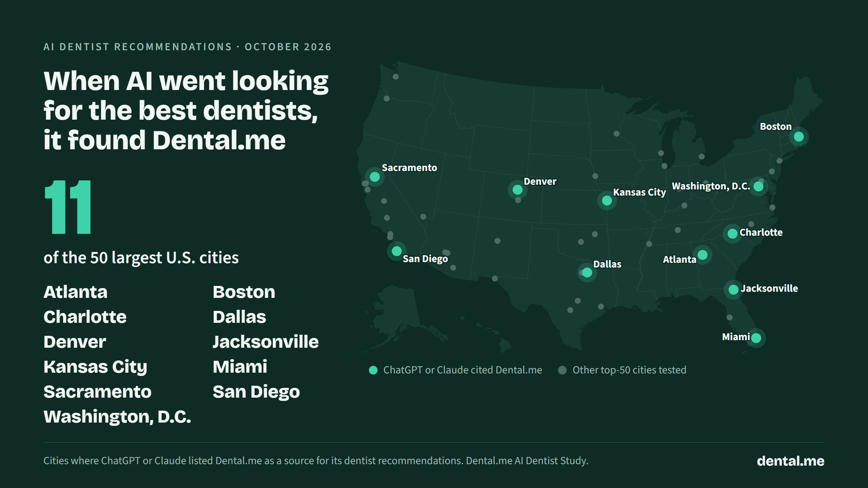Click the green legend dot for cited cities
868x488 pixels.
pos(373,370)
